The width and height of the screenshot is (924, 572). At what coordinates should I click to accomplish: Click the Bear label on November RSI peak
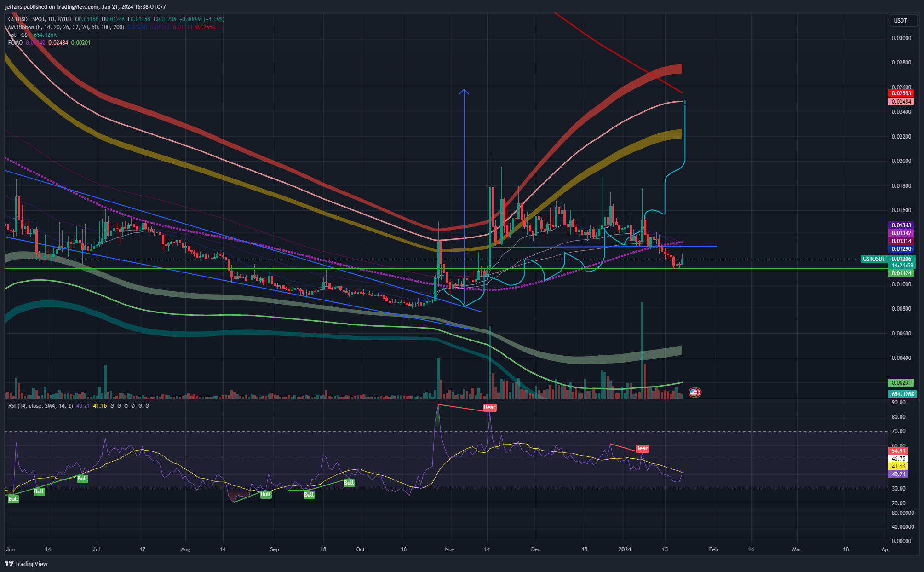(x=490, y=408)
